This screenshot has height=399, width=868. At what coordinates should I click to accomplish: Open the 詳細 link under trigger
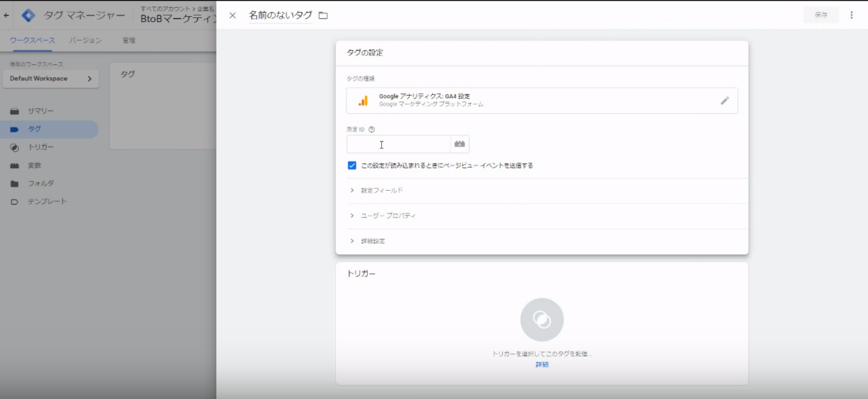tap(542, 365)
